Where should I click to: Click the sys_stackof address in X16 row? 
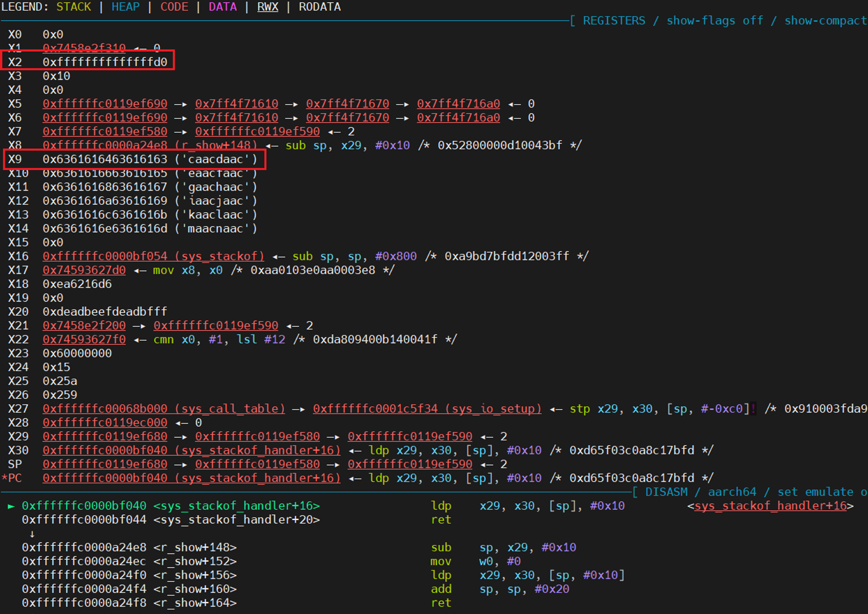pos(153,256)
